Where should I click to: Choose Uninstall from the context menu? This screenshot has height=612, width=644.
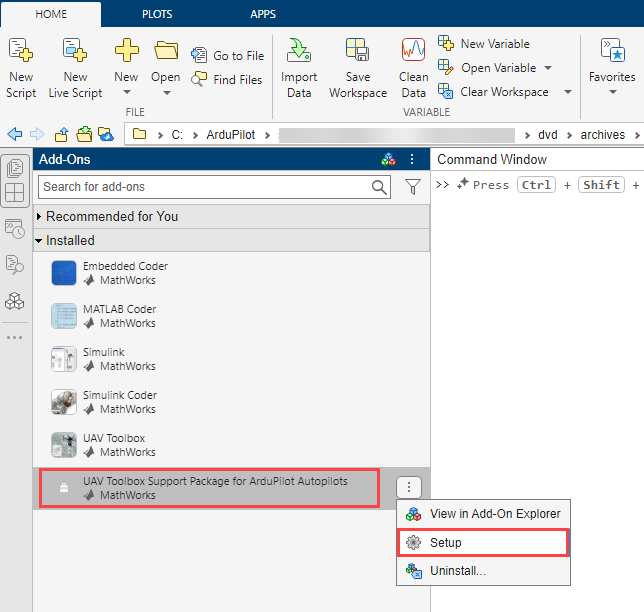457,571
